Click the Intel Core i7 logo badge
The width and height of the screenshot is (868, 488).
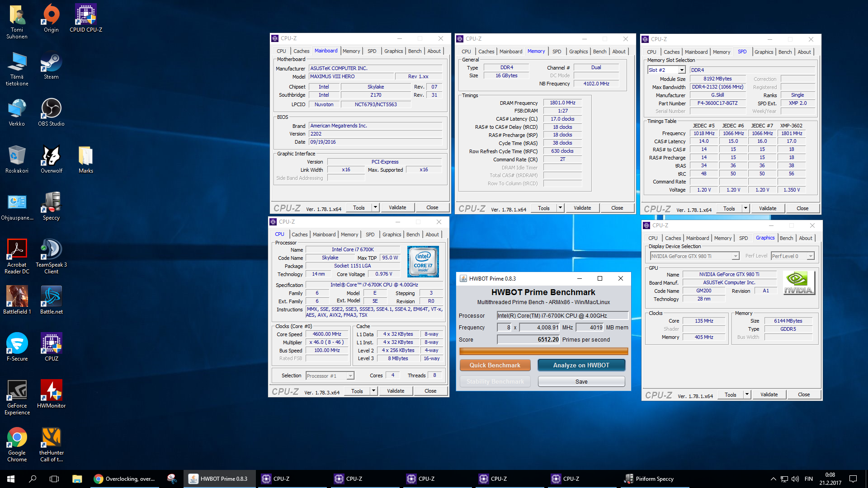tap(423, 262)
